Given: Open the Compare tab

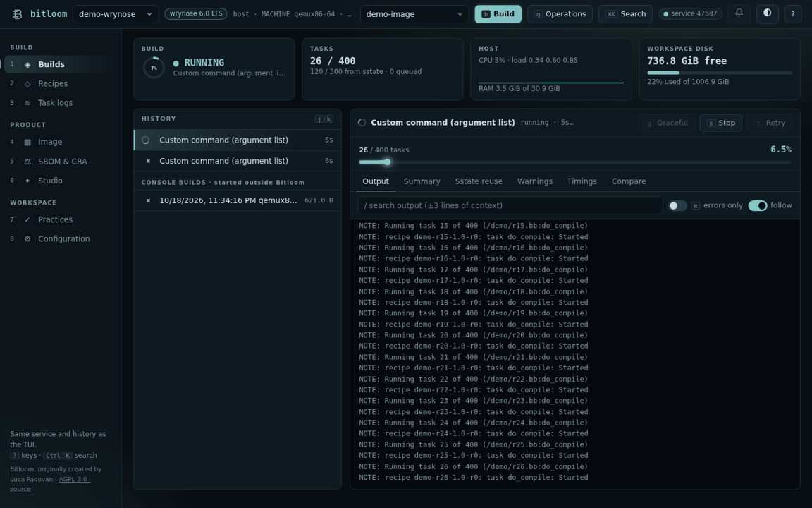Looking at the screenshot, I should [628, 181].
